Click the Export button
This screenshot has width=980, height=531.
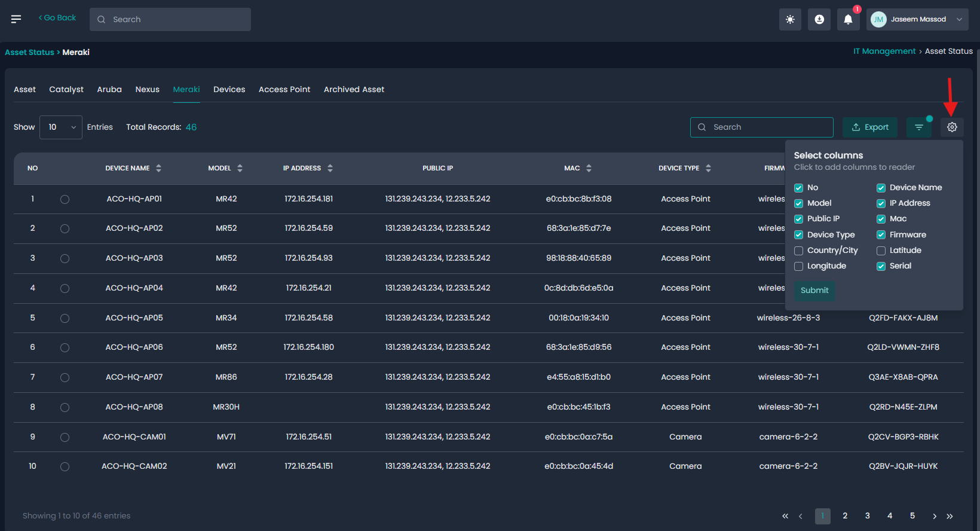[870, 127]
